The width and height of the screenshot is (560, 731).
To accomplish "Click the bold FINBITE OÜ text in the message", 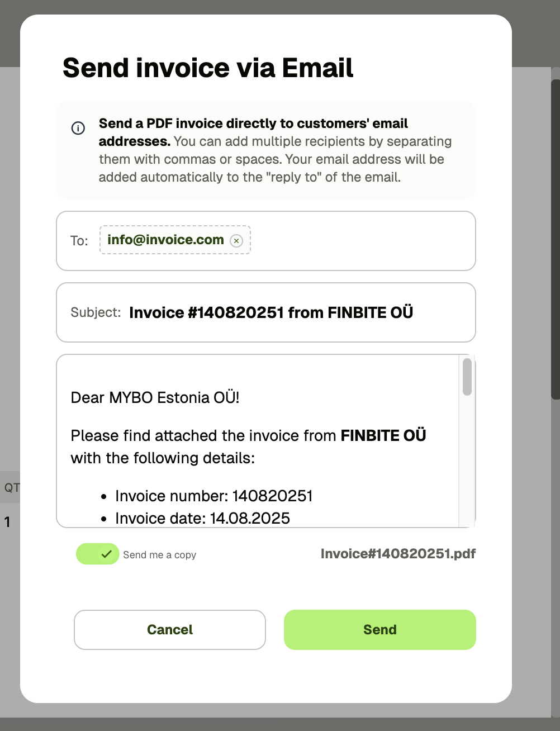I will pos(383,435).
